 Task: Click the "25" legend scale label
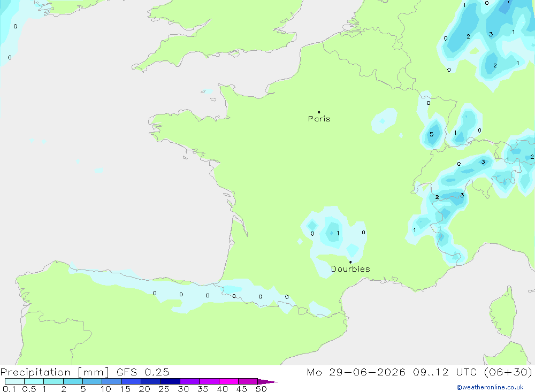(164, 389)
